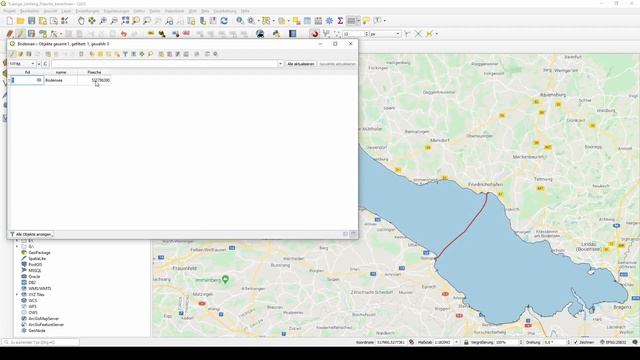Create a new QGIS project

(x=9, y=21)
